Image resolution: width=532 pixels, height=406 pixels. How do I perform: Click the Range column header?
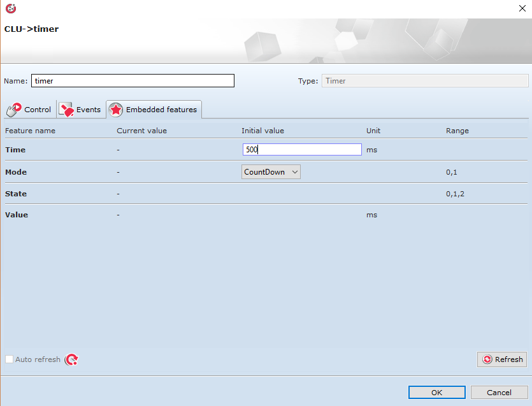click(x=457, y=131)
